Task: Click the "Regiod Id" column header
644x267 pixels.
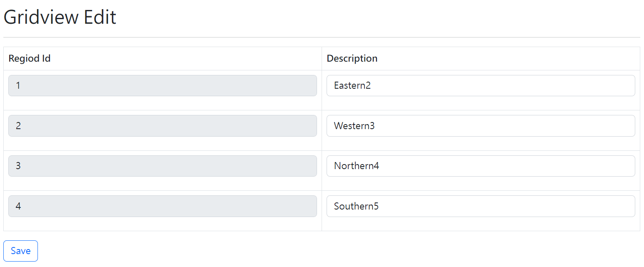Action: point(30,58)
